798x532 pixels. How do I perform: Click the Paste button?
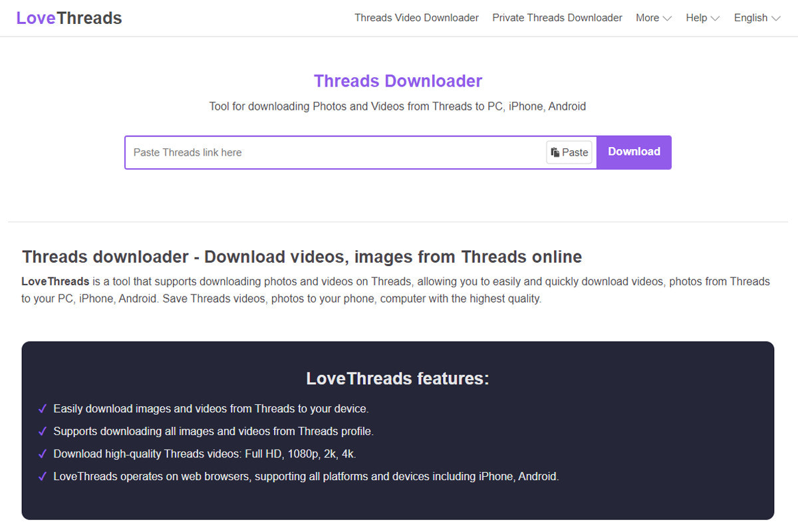[x=569, y=152]
